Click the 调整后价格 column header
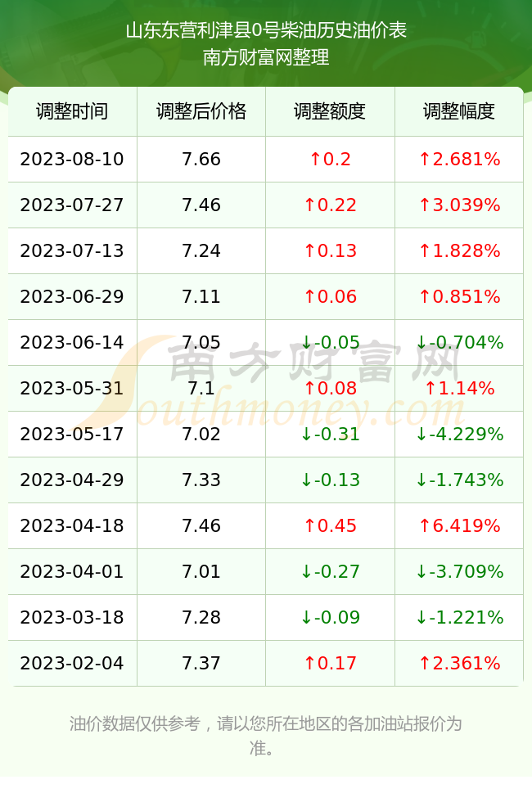 tap(201, 111)
